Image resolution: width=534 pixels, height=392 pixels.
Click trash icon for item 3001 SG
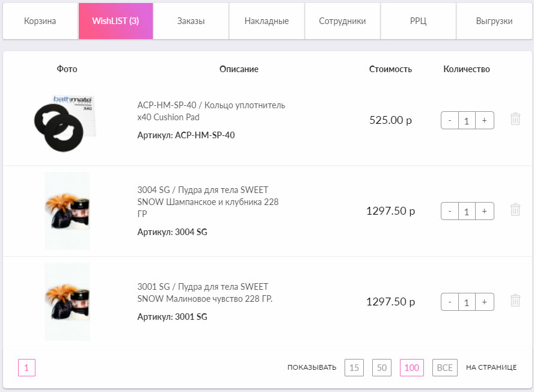[x=515, y=301]
